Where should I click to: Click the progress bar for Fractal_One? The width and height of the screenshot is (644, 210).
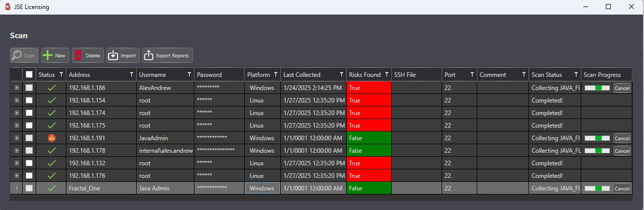(x=597, y=188)
